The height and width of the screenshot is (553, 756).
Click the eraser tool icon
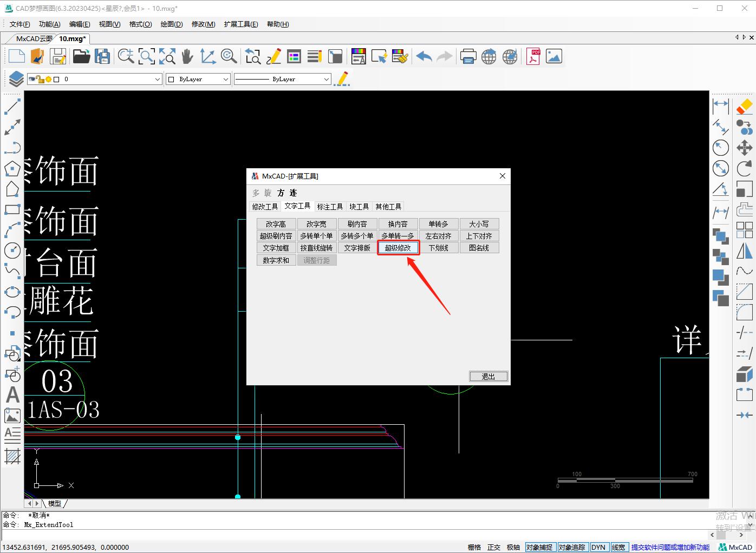tap(745, 107)
